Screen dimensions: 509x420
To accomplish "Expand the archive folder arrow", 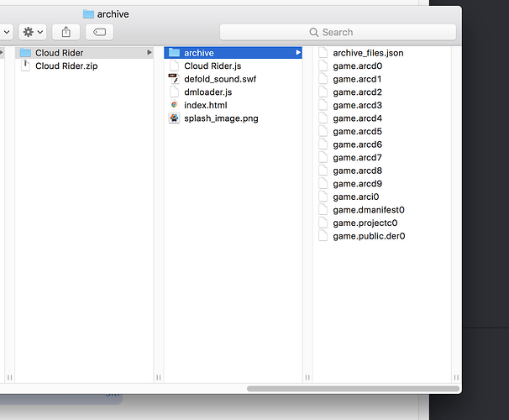I will pos(298,53).
